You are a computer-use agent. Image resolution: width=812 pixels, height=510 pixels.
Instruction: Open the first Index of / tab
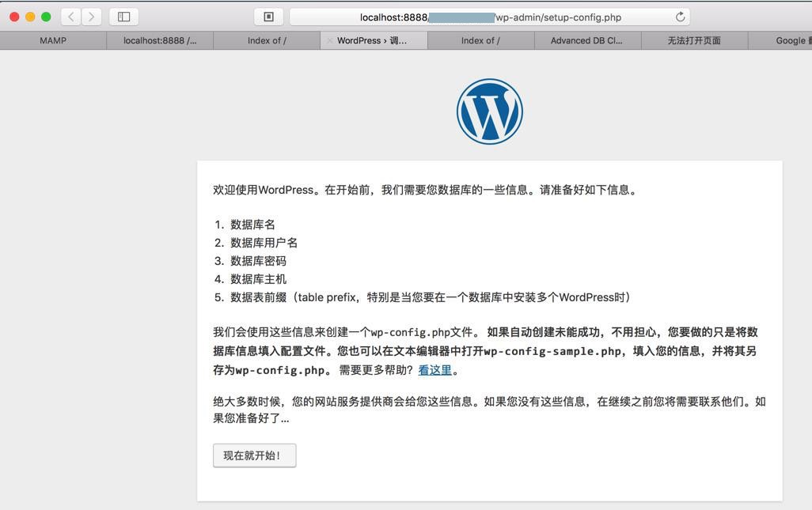coord(267,40)
